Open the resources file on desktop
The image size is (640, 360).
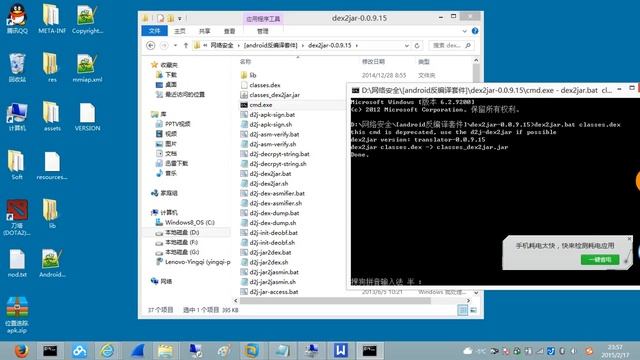(52, 165)
